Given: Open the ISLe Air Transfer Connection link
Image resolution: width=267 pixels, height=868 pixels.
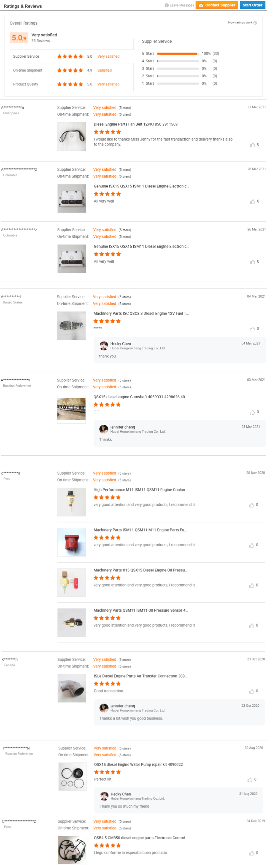Looking at the screenshot, I should point(140,676).
